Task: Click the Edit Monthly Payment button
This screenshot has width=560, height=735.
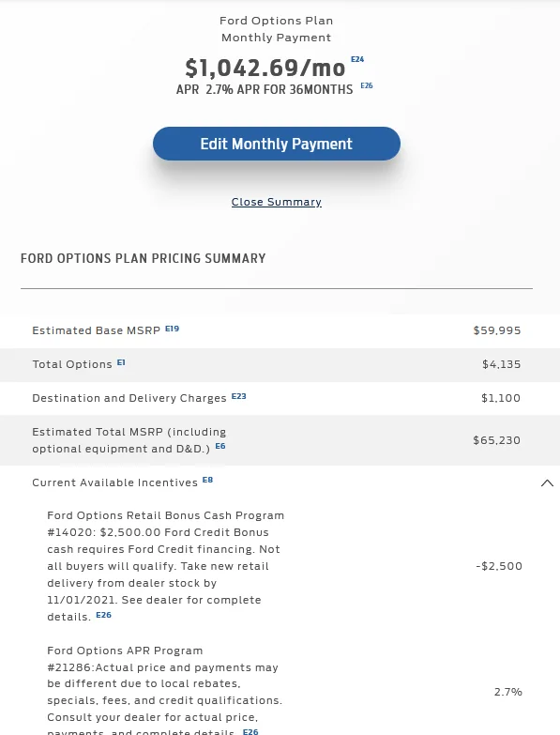Action: pyautogui.click(x=277, y=144)
